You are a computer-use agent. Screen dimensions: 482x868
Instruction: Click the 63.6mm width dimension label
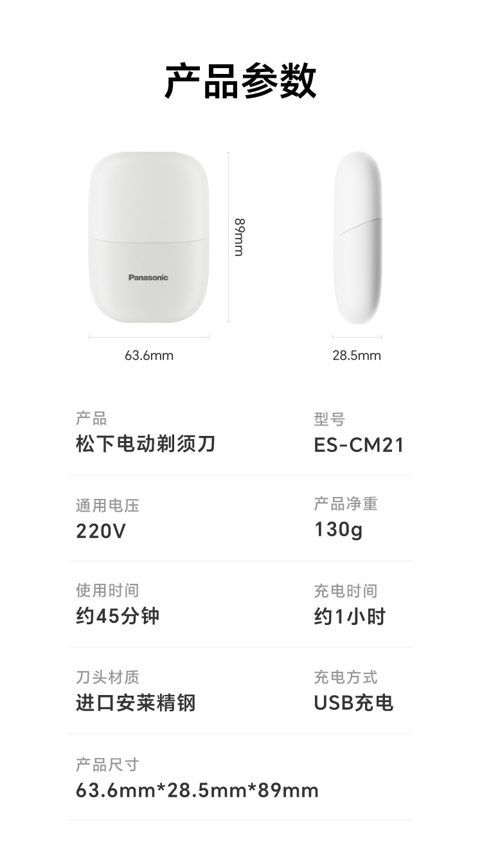pyautogui.click(x=149, y=356)
